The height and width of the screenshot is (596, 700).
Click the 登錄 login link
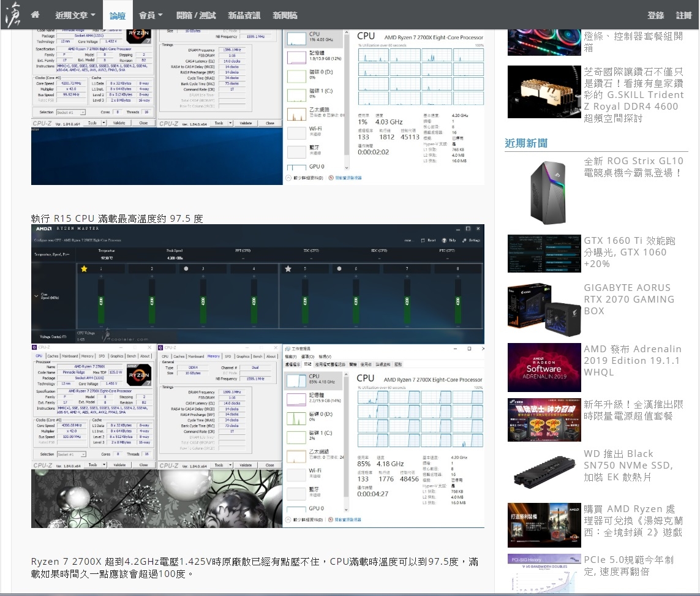[655, 15]
